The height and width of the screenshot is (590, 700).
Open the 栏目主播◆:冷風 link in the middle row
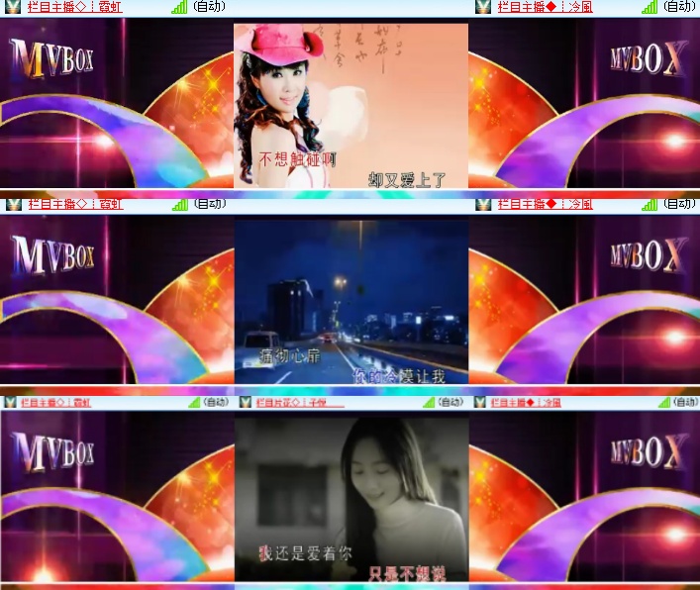(x=546, y=204)
